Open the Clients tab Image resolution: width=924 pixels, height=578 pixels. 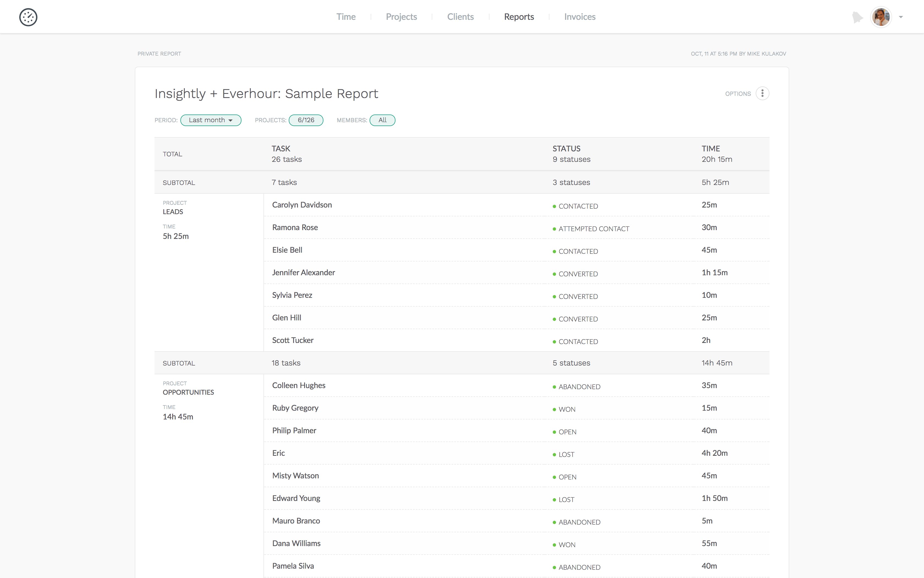(460, 17)
